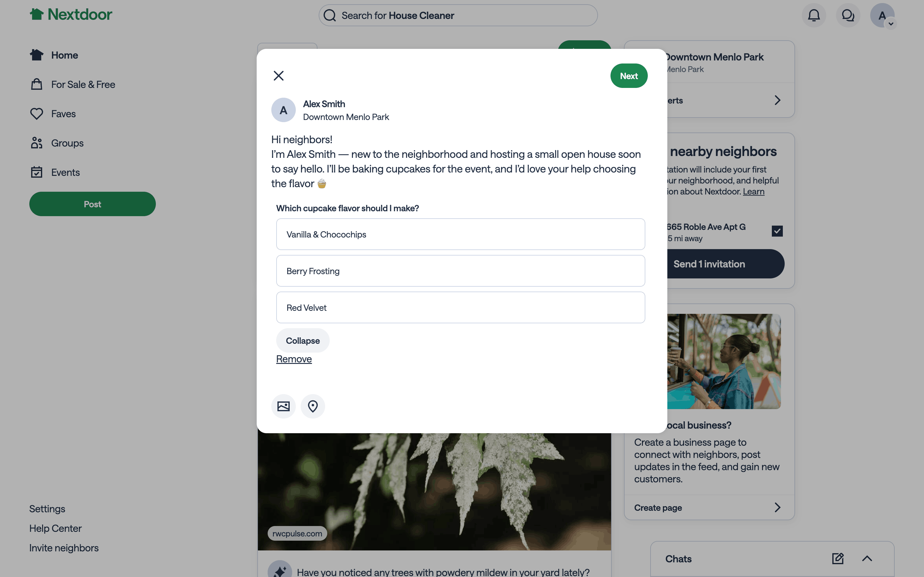This screenshot has height=577, width=924.
Task: Edit the Berry Frosting poll option
Action: coord(460,271)
